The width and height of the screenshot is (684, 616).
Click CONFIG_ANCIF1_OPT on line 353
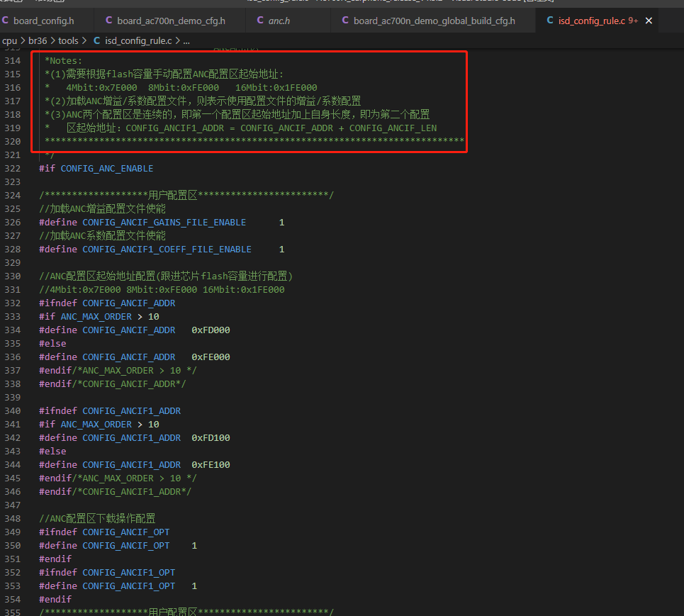(x=129, y=586)
